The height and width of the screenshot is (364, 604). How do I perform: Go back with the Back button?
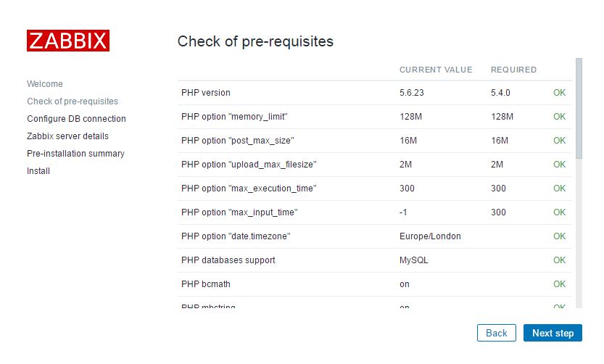[x=496, y=333]
